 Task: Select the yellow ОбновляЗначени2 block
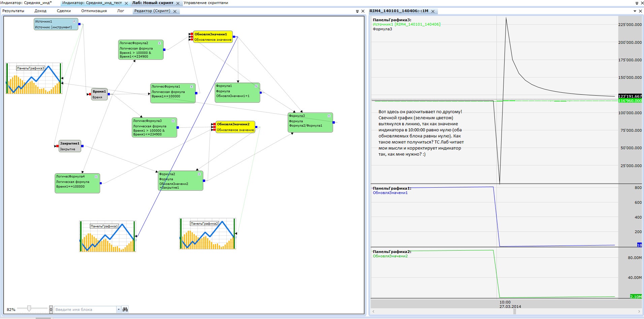click(235, 127)
